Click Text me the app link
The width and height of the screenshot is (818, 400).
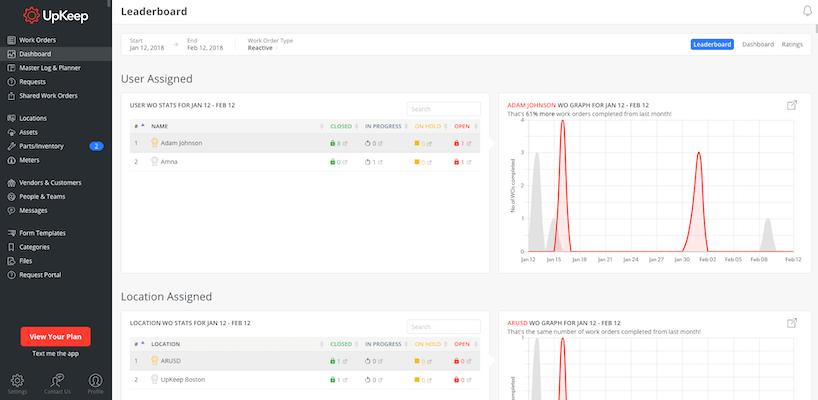point(55,354)
